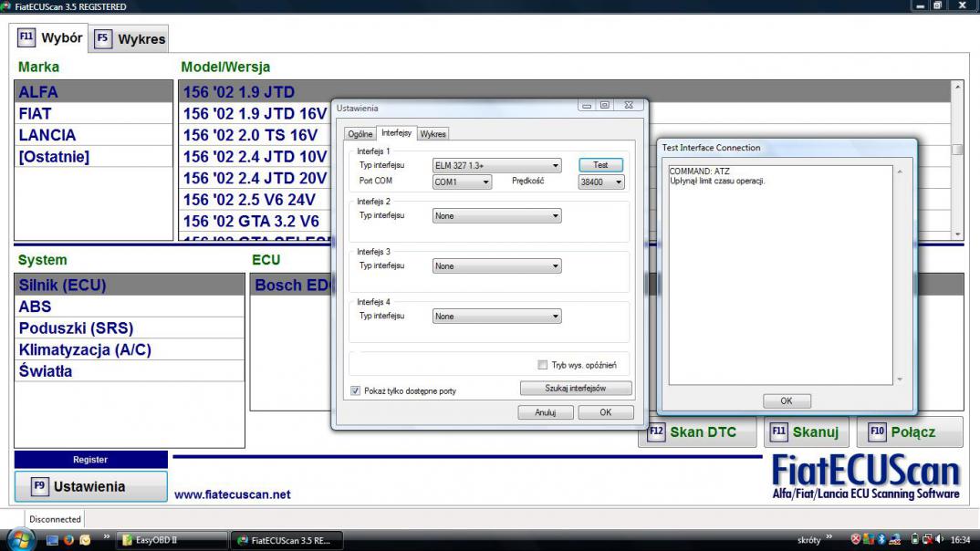Open the Interfejs 2 Typ interfejsu dropdown
Screen dimensions: 980x551
(x=496, y=216)
